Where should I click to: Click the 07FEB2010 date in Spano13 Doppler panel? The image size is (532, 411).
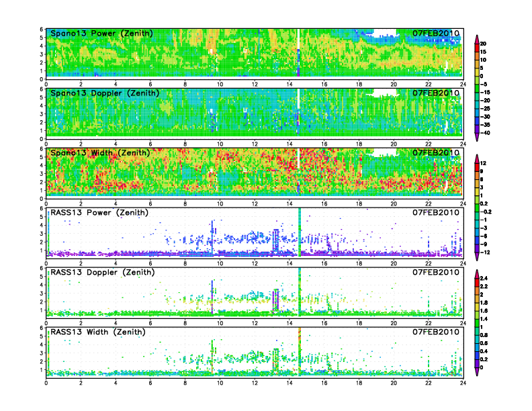[436, 93]
